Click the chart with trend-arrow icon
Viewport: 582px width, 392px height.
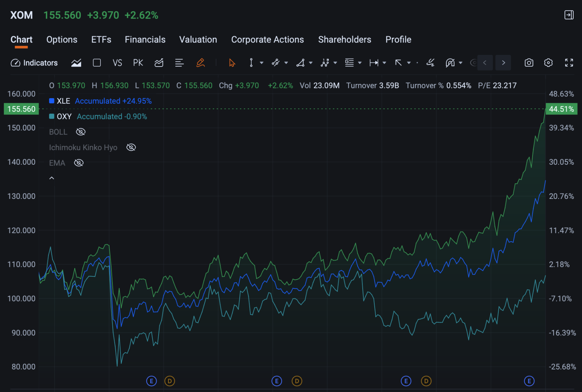coord(159,63)
